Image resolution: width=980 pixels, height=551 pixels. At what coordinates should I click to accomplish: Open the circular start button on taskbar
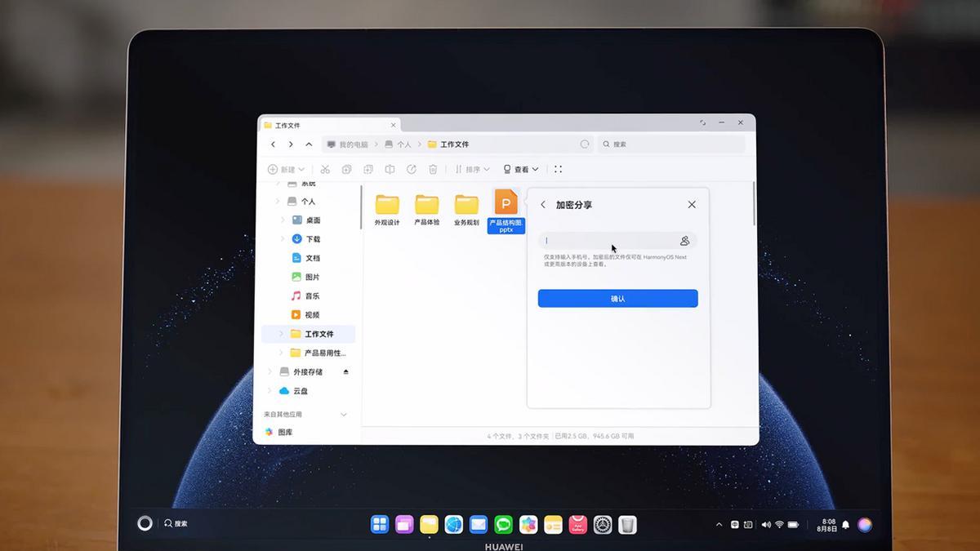(x=145, y=524)
